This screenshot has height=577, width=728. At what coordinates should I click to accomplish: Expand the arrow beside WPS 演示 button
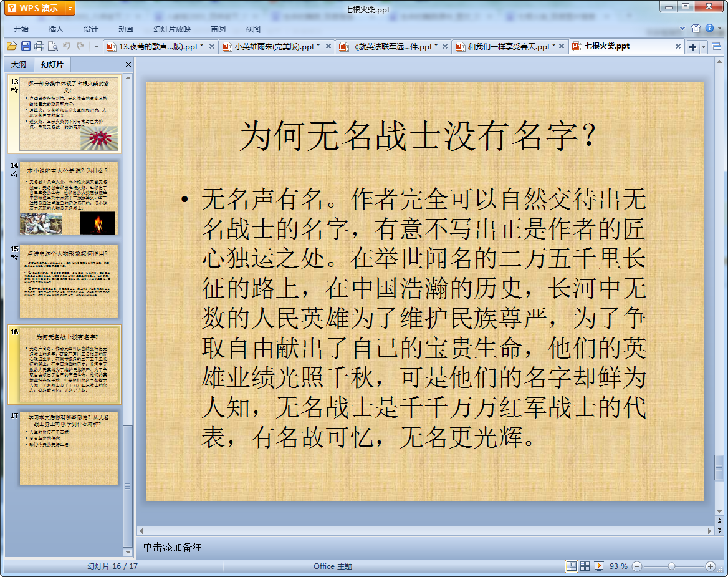click(70, 8)
